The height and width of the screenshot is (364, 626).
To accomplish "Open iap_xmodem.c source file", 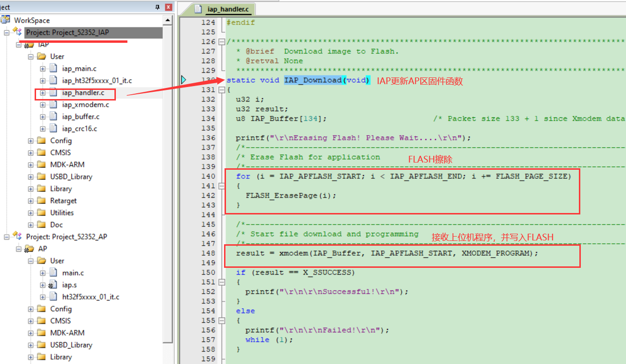I will 85,104.
